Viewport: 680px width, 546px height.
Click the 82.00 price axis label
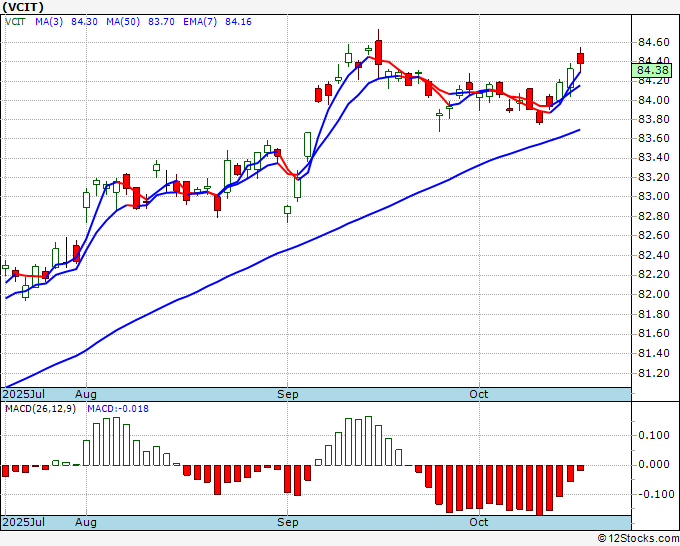[x=654, y=294]
